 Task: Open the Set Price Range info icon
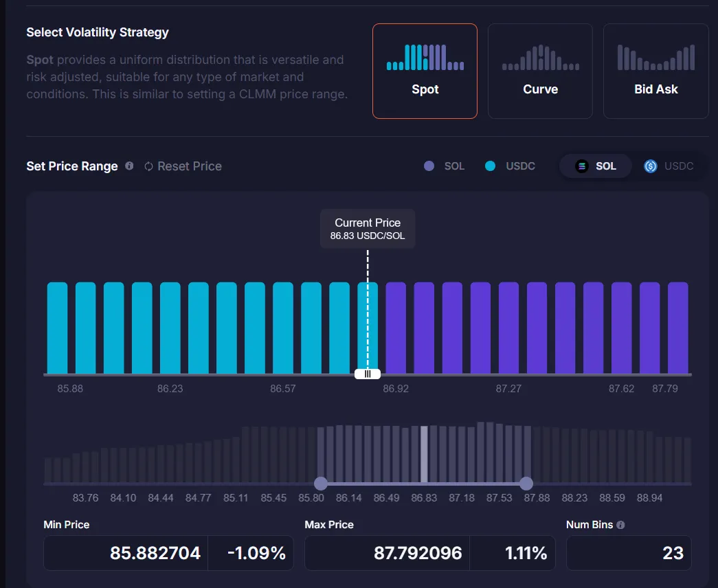coord(129,166)
